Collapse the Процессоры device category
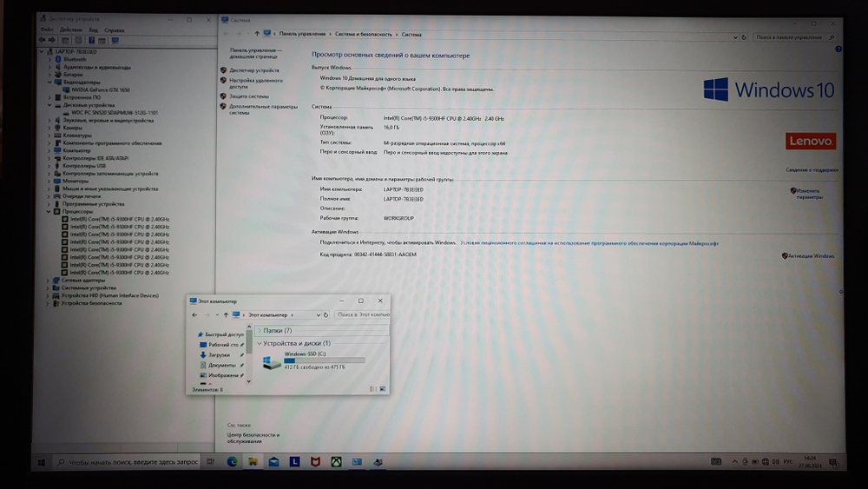Screen dimensions: 868x489 [x=49, y=211]
